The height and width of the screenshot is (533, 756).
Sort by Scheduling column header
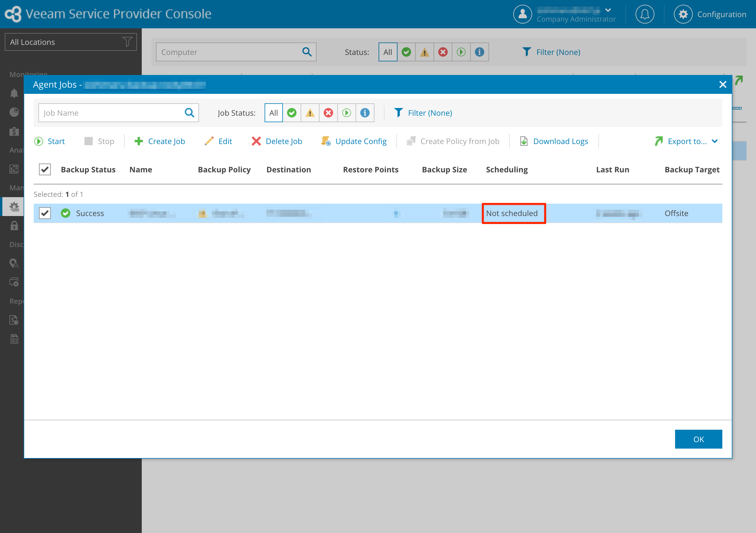click(x=507, y=169)
